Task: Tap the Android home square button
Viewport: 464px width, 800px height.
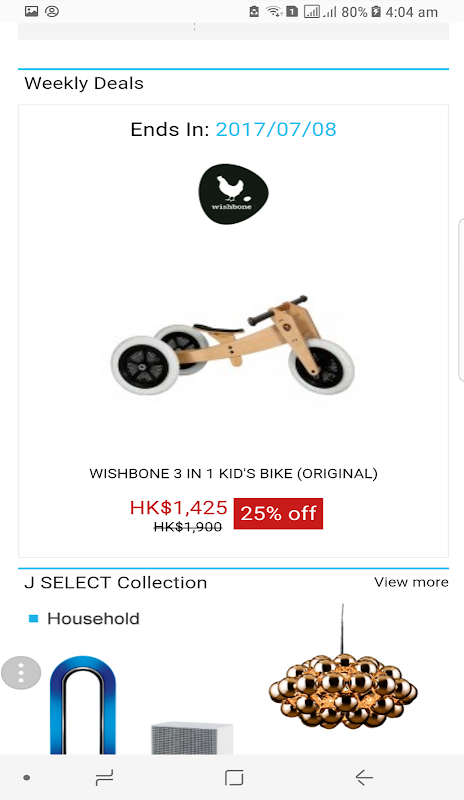Action: pos(234,778)
